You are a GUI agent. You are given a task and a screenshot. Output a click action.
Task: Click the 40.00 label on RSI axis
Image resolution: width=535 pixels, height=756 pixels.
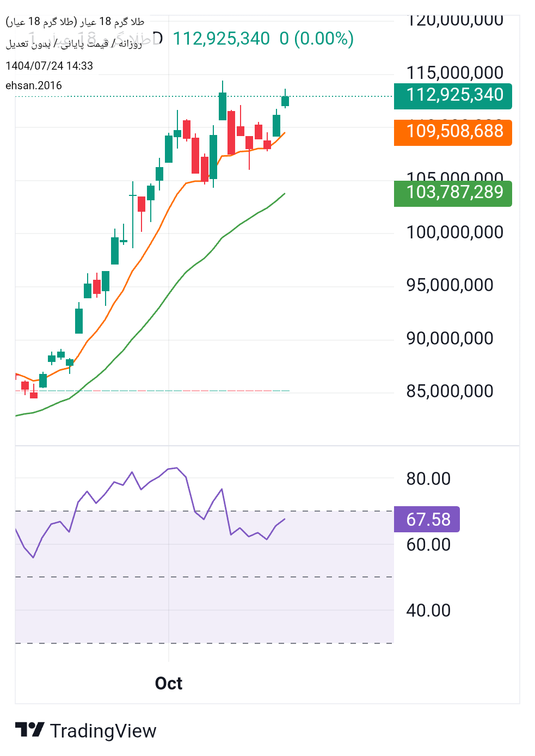(x=428, y=610)
